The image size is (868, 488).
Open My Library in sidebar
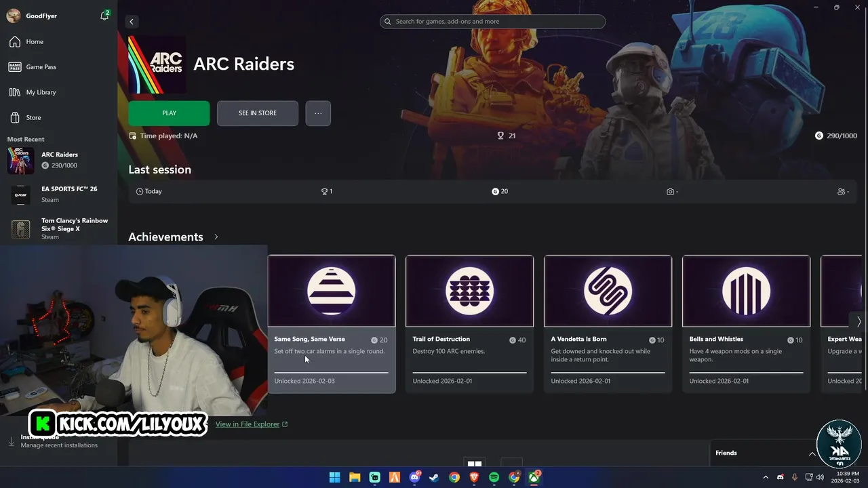point(58,92)
